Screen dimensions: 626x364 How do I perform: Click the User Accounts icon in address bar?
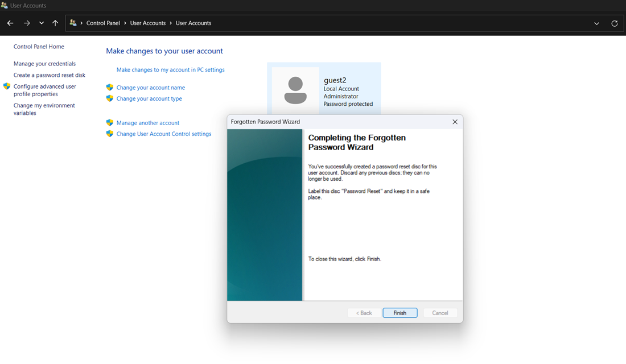tap(73, 23)
